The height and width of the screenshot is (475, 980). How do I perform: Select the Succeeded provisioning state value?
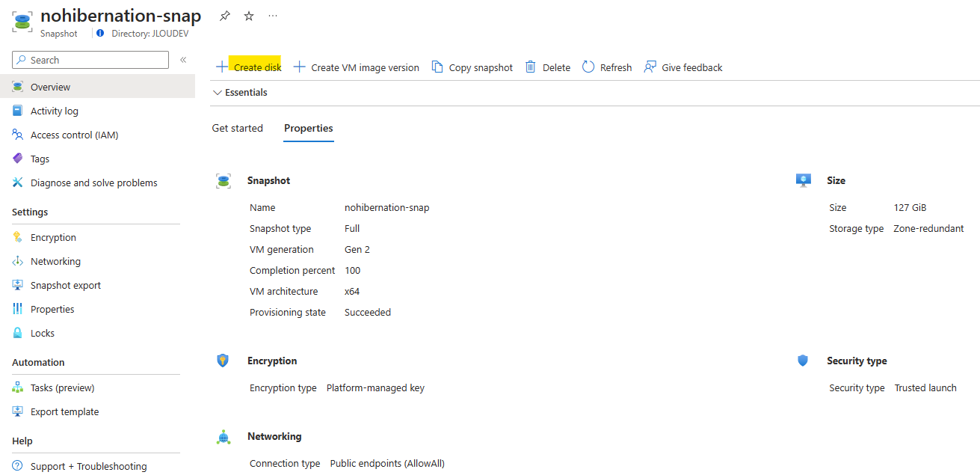point(368,312)
